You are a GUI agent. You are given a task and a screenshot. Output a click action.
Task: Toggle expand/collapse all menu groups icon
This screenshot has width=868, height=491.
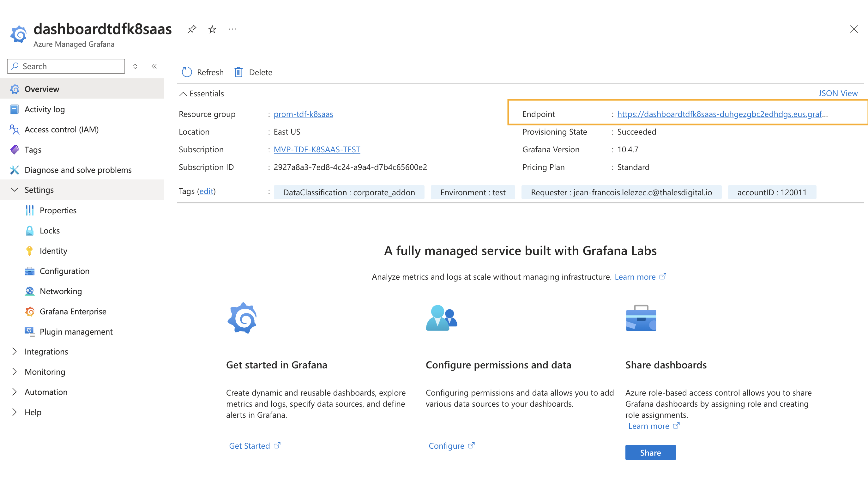(x=135, y=66)
